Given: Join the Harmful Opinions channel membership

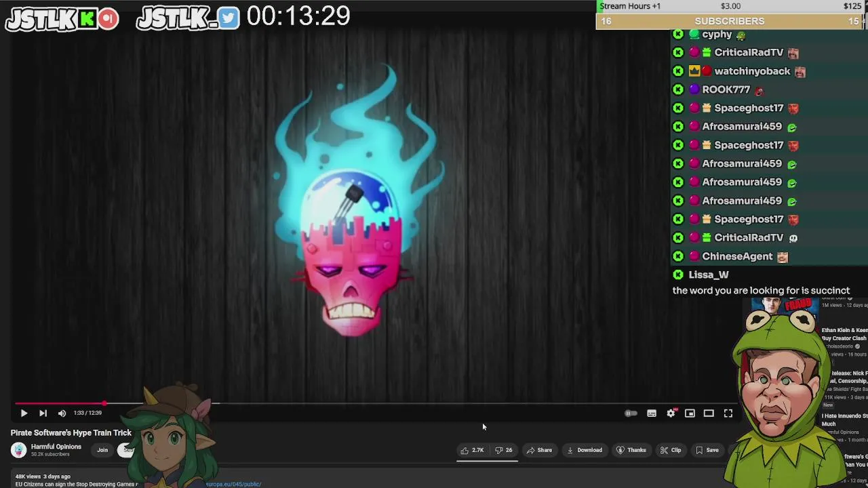Looking at the screenshot, I should click(x=102, y=450).
